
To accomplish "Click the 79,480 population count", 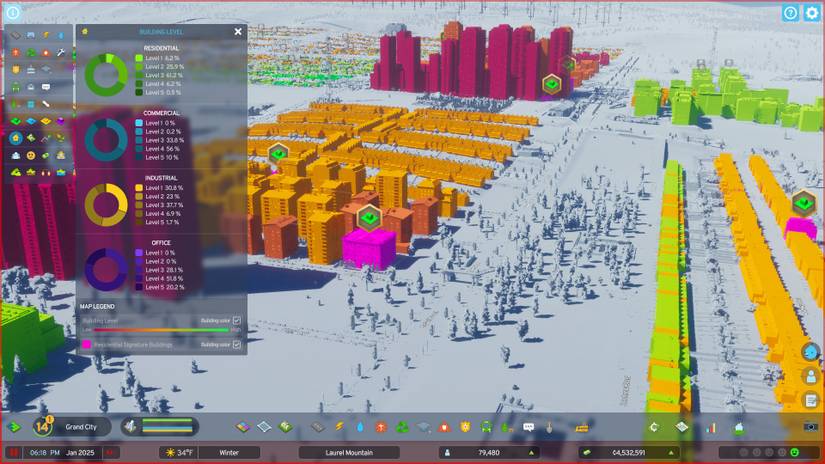I will (x=489, y=452).
